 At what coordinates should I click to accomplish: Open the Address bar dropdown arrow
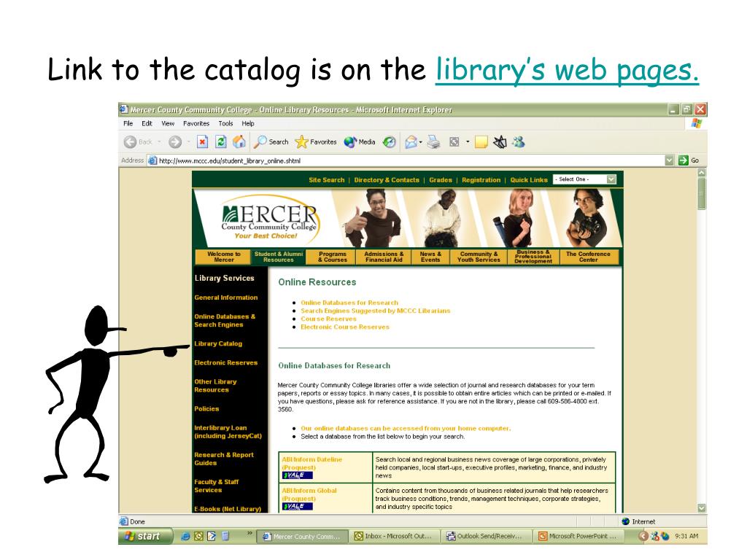coord(670,160)
